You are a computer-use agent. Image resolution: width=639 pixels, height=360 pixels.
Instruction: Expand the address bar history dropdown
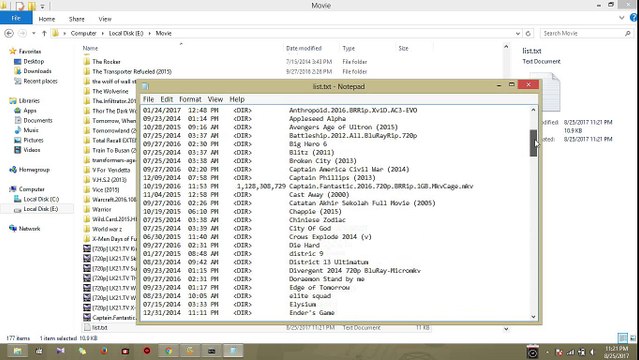[518, 33]
